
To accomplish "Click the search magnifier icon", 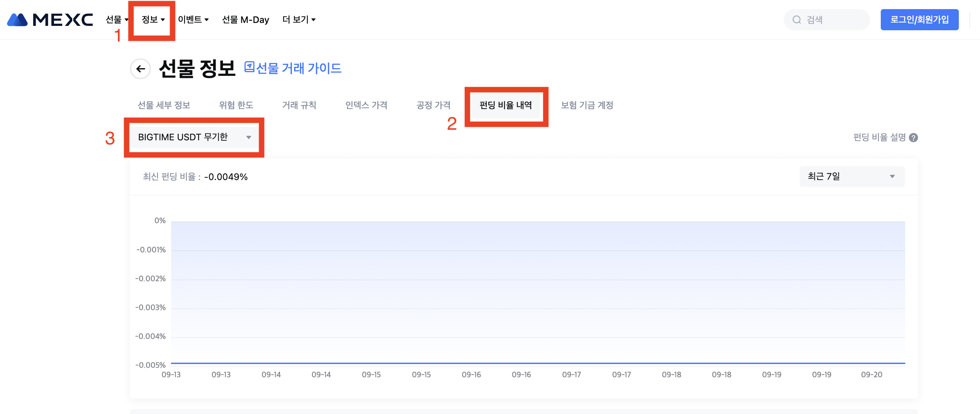I will [x=796, y=20].
